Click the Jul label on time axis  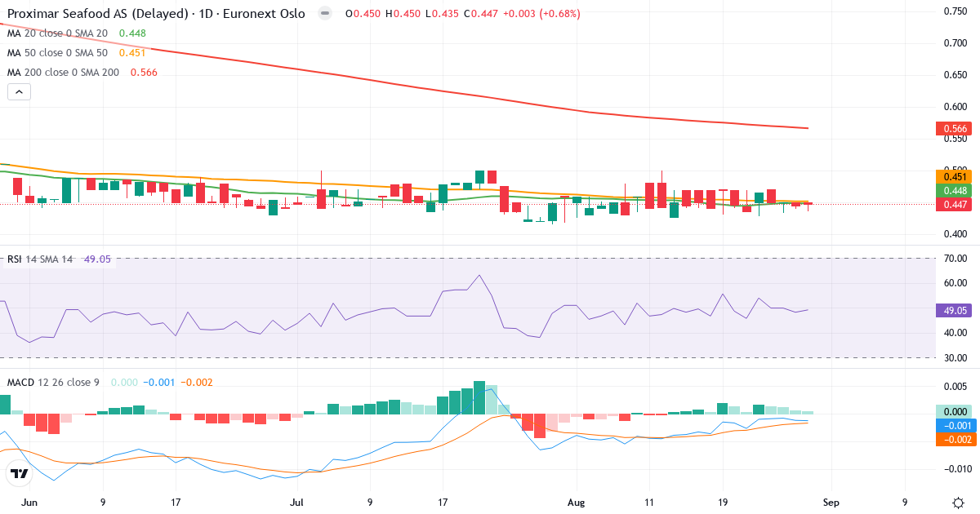[x=296, y=503]
